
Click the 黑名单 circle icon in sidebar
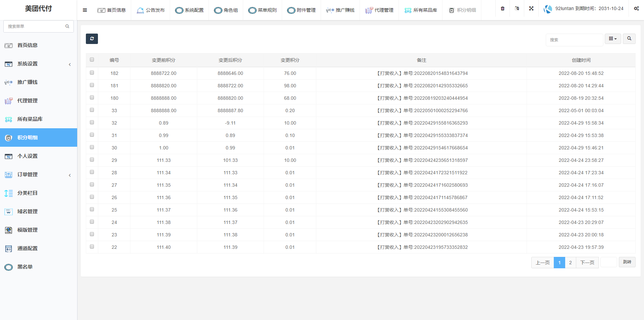pos(9,267)
